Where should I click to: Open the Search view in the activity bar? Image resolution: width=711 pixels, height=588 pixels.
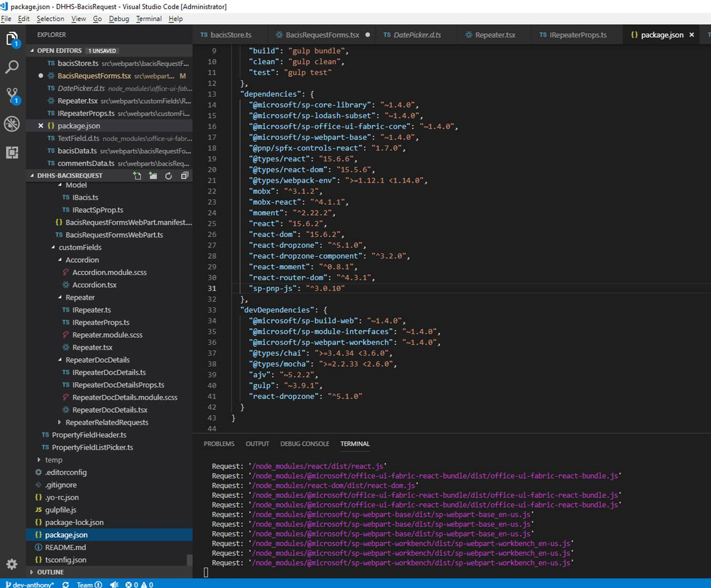[x=12, y=67]
